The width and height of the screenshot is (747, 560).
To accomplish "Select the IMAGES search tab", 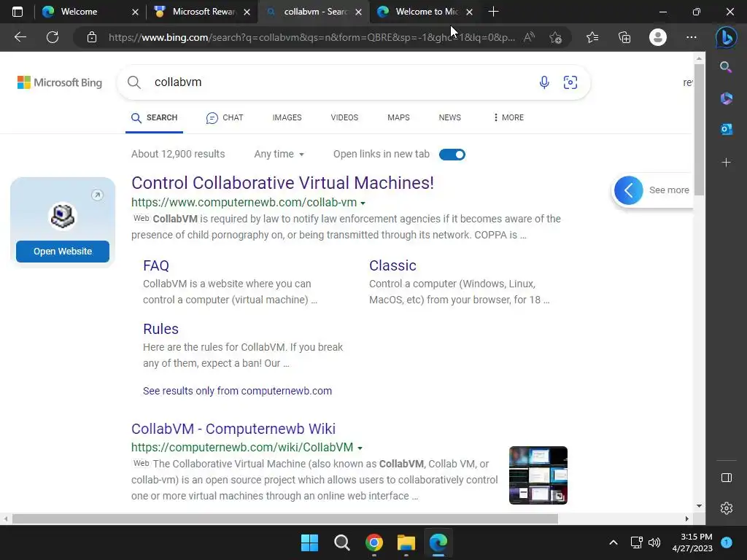I will pos(287,117).
